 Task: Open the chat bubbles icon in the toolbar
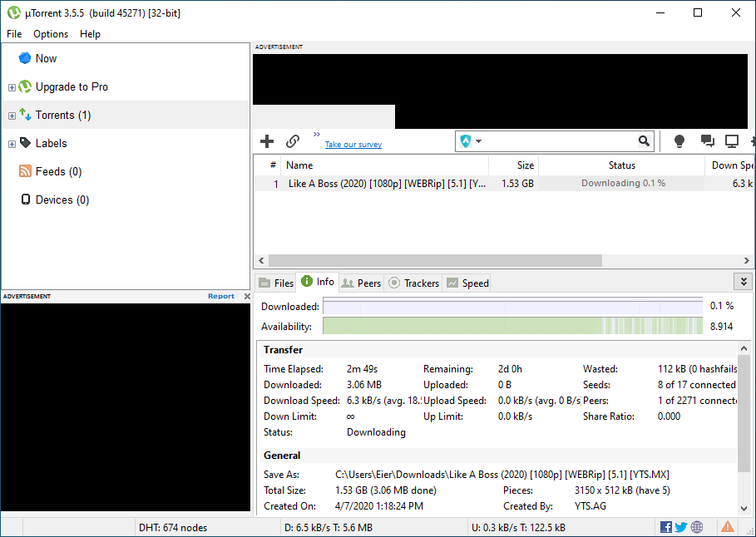coord(707,141)
